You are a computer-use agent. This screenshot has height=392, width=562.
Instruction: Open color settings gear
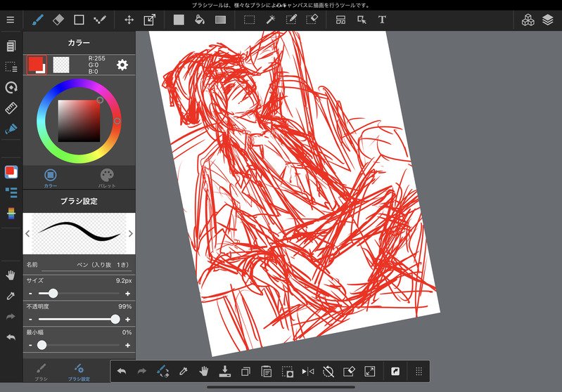pyautogui.click(x=122, y=65)
